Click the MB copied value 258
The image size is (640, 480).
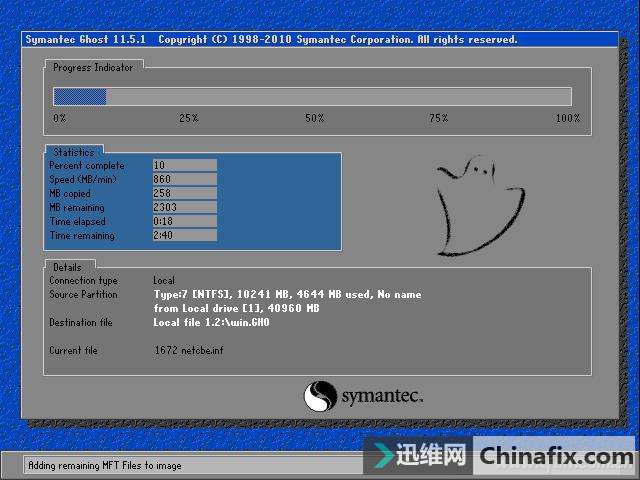[x=185, y=193]
